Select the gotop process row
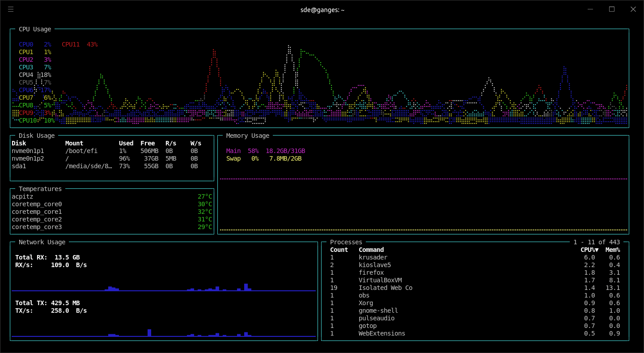Screen dimensions: 644x353 pyautogui.click(x=475, y=326)
